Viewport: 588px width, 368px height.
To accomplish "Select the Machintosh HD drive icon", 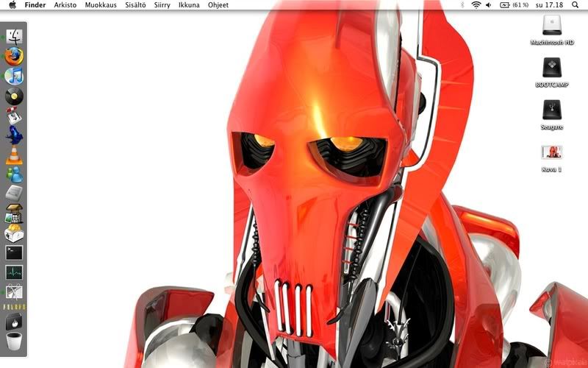I will (552, 26).
